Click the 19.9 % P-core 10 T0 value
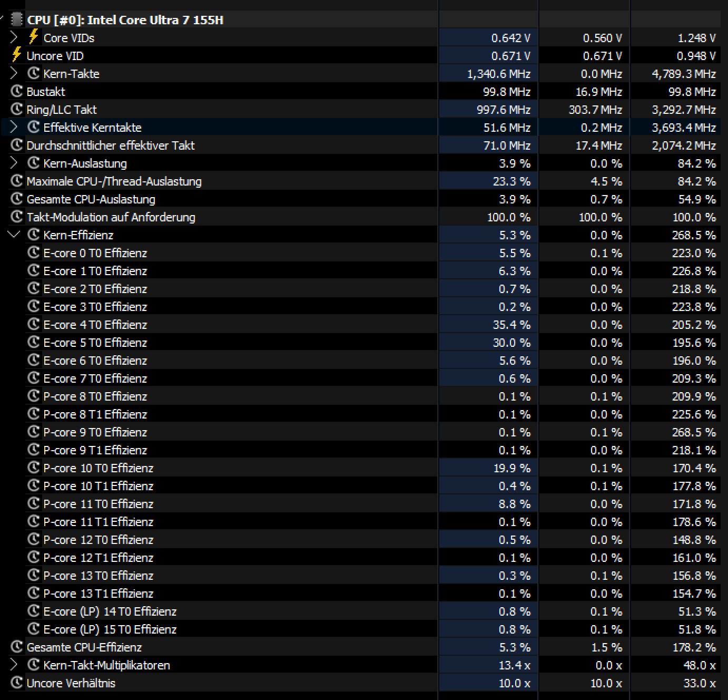Screen dimensions: 728x700 [x=511, y=468]
